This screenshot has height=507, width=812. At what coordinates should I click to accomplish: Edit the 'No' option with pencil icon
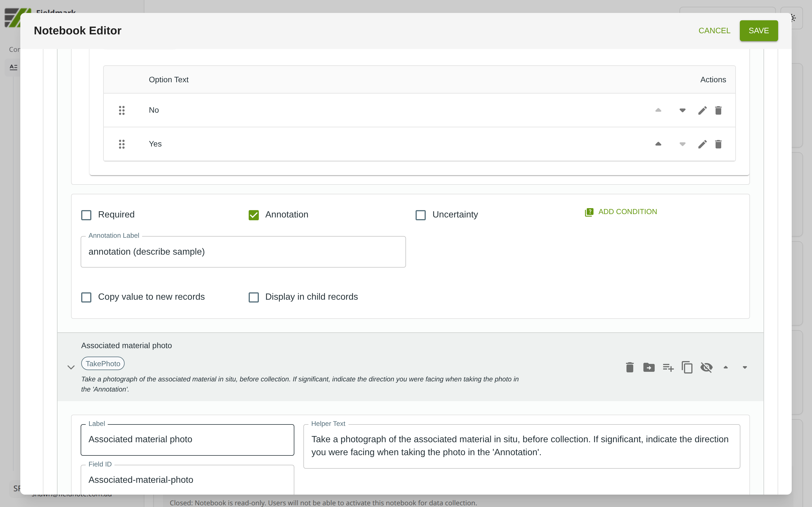click(x=702, y=110)
